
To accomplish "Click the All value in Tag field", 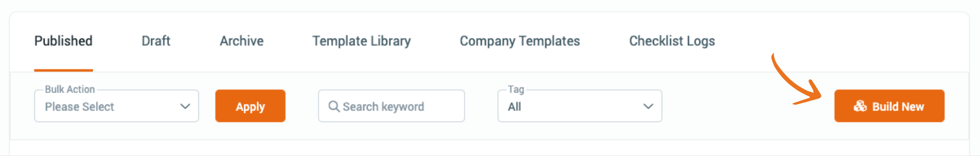I will click(x=515, y=107).
